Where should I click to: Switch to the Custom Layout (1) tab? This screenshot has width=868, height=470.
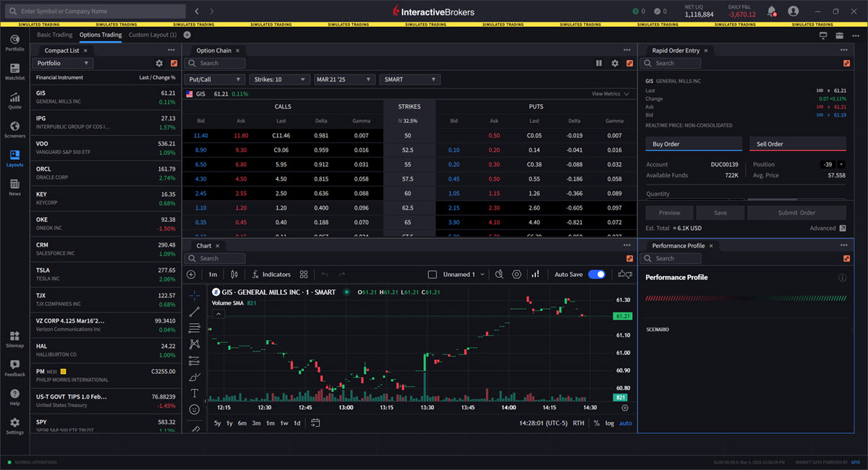[x=153, y=35]
